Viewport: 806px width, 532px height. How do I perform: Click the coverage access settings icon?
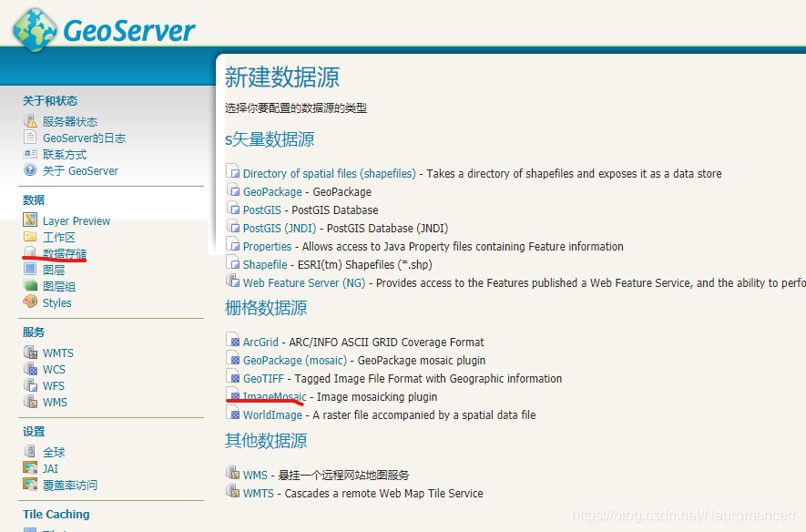click(30, 485)
